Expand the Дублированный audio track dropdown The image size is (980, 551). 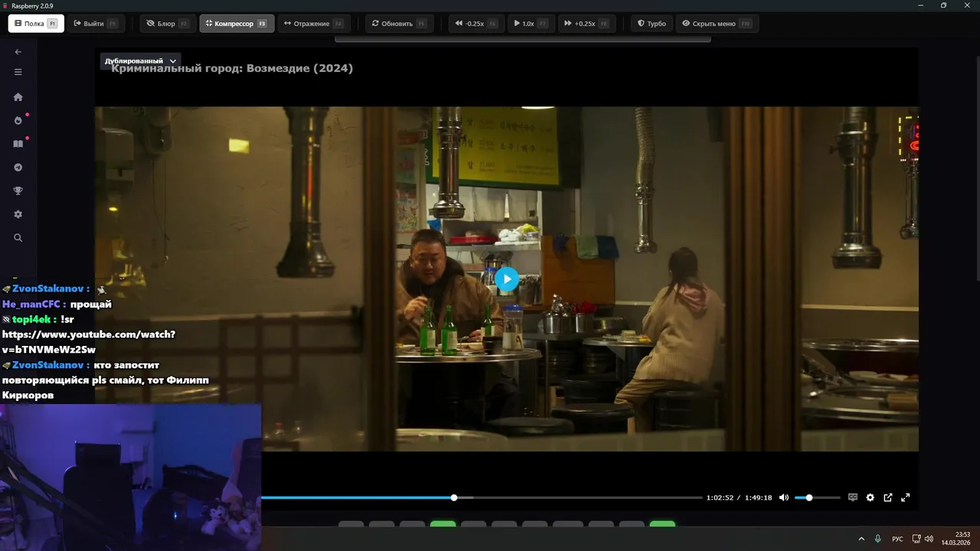coord(140,61)
